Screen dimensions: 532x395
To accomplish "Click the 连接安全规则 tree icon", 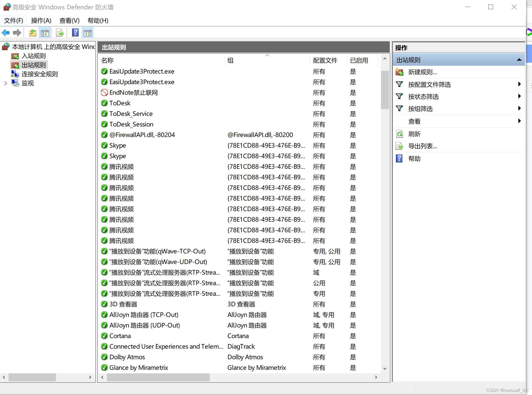I will pos(15,74).
